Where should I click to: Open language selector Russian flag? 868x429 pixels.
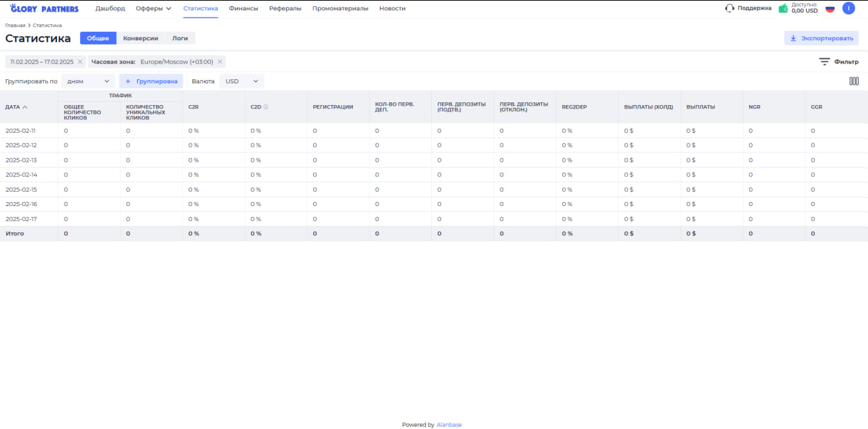[829, 9]
